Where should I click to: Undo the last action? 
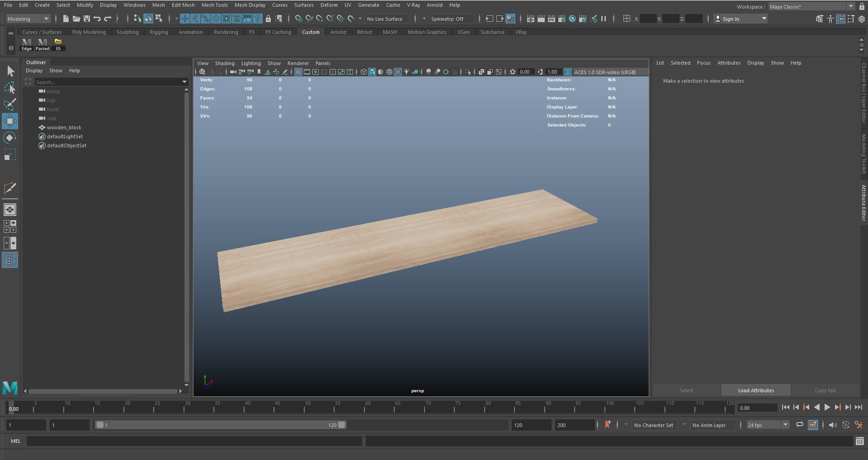click(97, 19)
